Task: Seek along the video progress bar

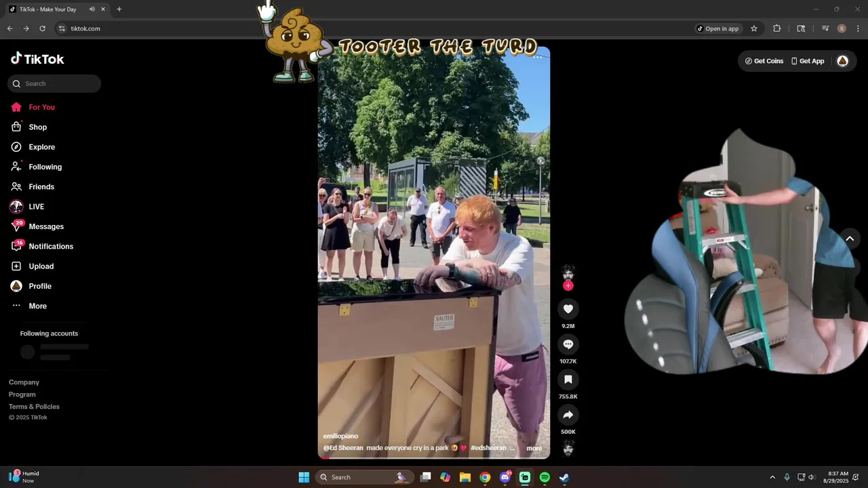Action: pyautogui.click(x=434, y=457)
